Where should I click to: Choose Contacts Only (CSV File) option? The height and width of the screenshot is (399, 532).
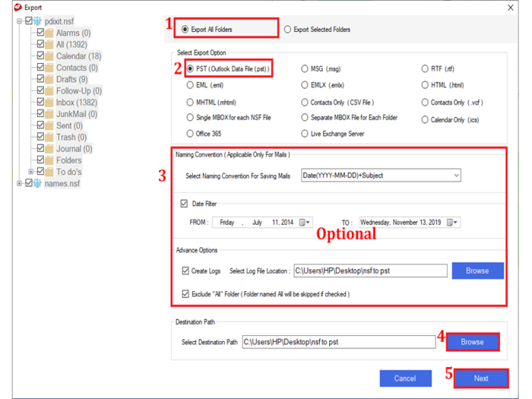tap(305, 102)
